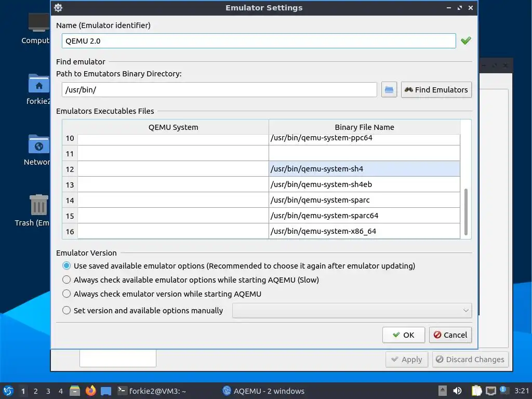532x399 pixels.
Task: Switch to workspace 2 in the pager
Action: pyautogui.click(x=36, y=391)
